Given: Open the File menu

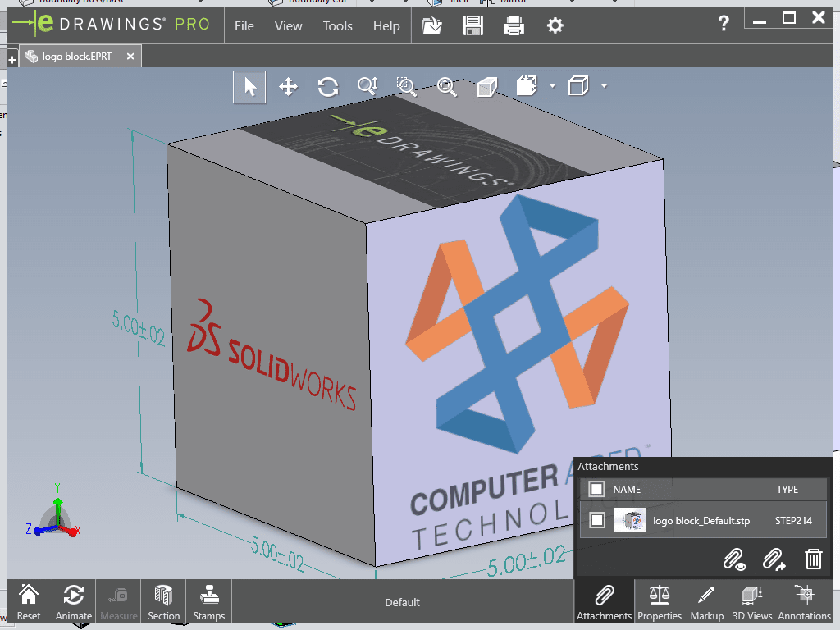Looking at the screenshot, I should point(244,25).
